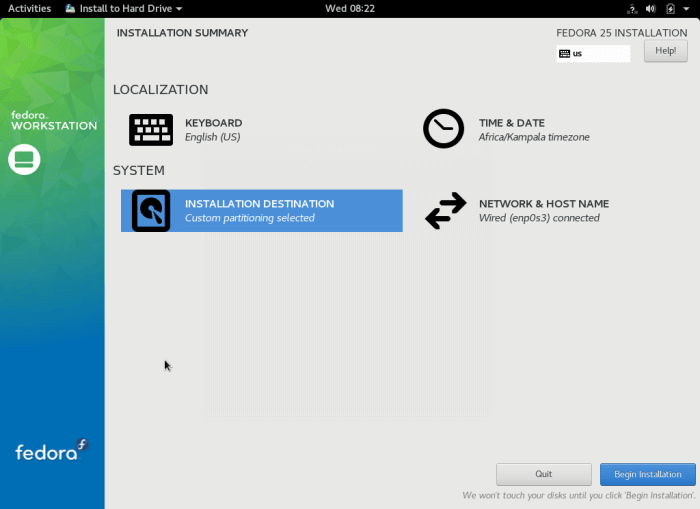
Task: Open the Keyboard layout settings icon
Action: pos(151,130)
